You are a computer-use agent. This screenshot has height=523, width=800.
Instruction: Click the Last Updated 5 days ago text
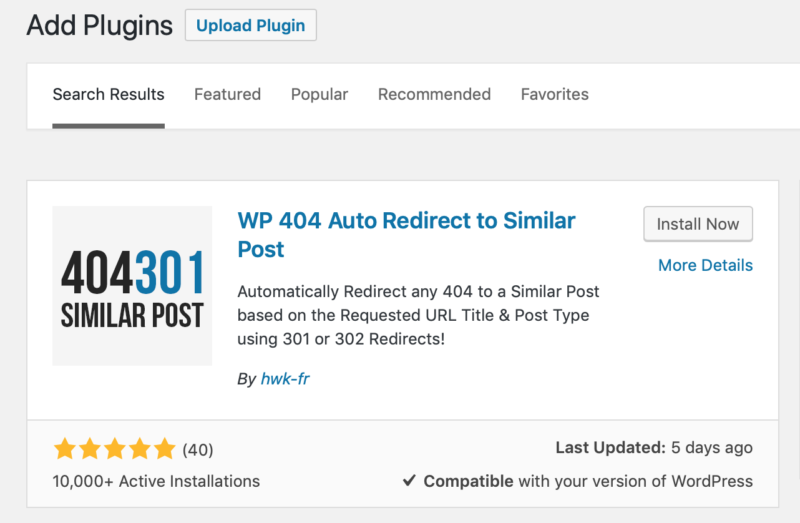tap(654, 447)
